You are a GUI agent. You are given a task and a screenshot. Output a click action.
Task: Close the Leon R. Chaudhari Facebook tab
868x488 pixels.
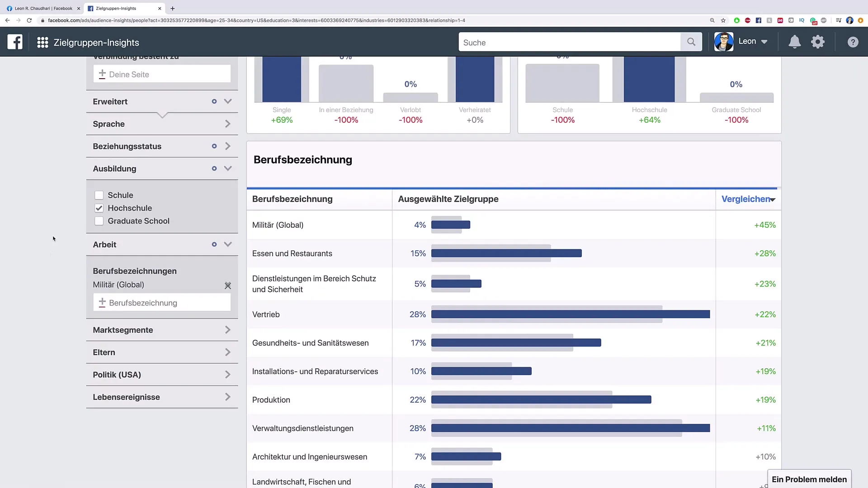click(78, 8)
